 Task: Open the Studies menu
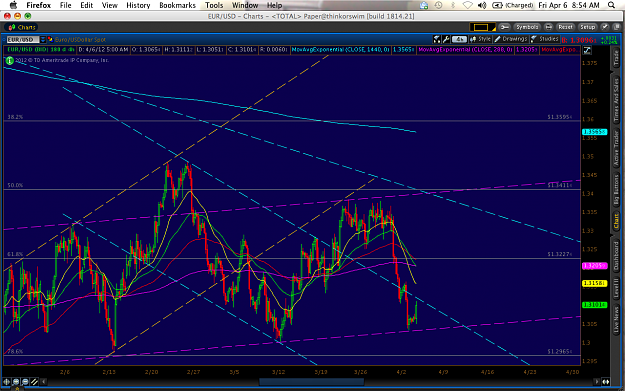pos(544,39)
